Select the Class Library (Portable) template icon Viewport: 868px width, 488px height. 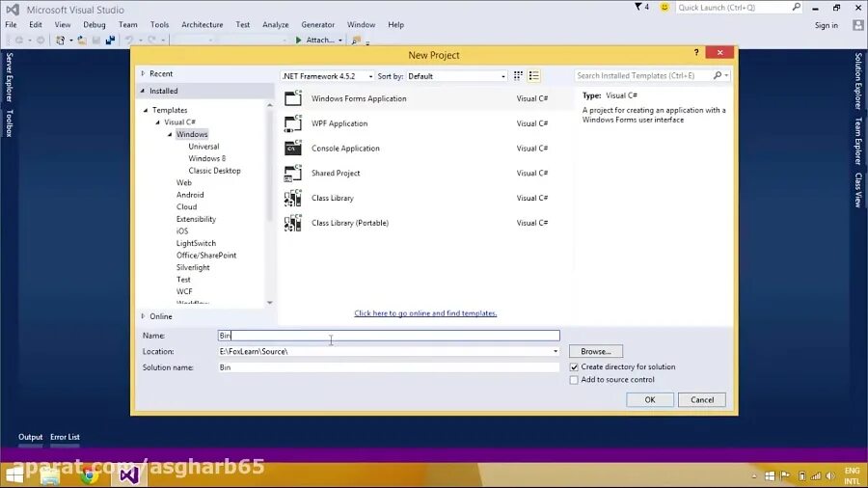tap(293, 223)
